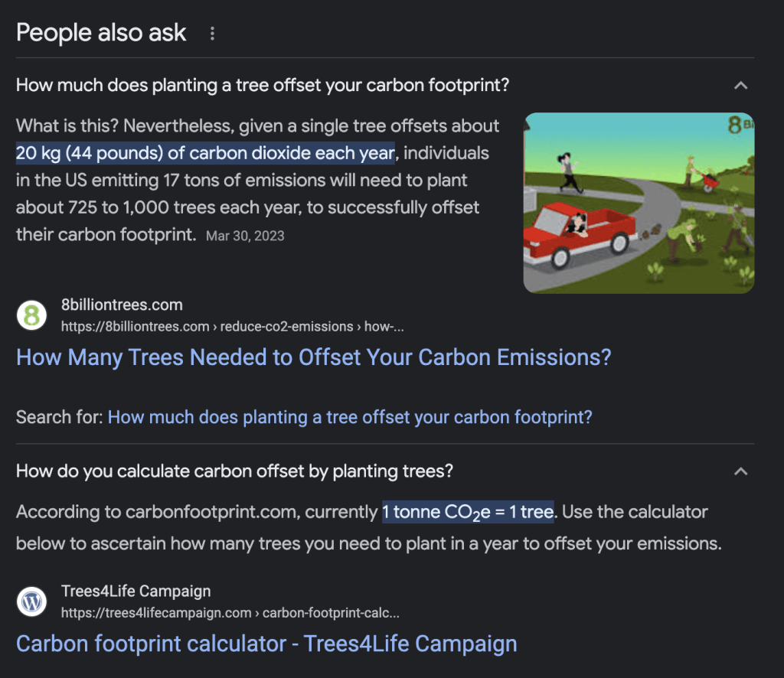Collapse the tree offset carbon footprint question
Screen dimensions: 784x678
click(x=740, y=85)
